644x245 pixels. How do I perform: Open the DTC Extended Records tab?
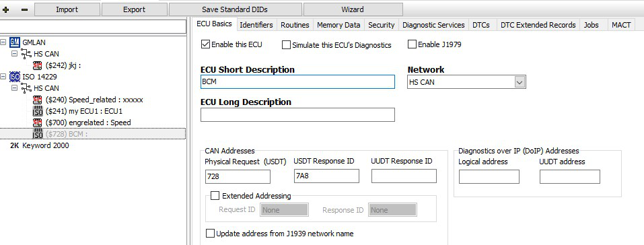[x=538, y=25]
